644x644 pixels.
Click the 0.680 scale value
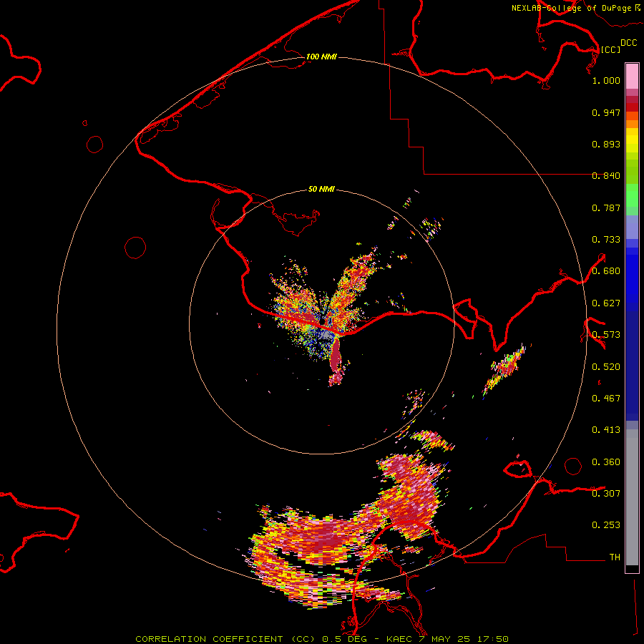606,271
